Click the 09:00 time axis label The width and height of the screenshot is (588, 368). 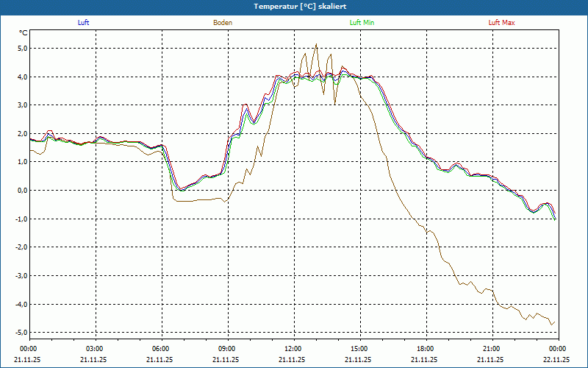(228, 349)
